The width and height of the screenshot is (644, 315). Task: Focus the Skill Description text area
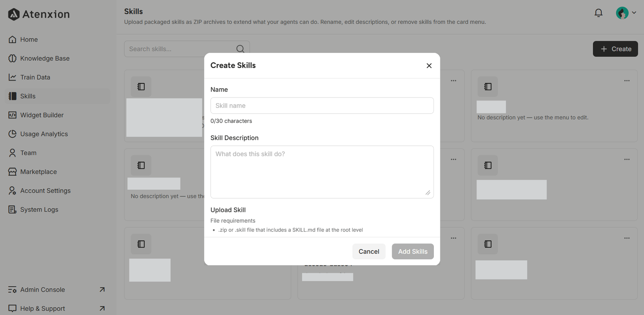click(322, 172)
